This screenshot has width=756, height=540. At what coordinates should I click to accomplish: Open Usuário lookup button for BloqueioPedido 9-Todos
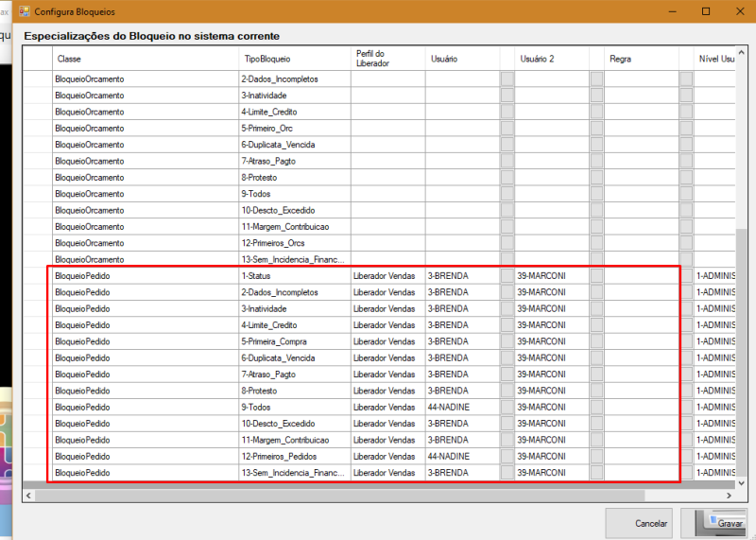[507, 408]
